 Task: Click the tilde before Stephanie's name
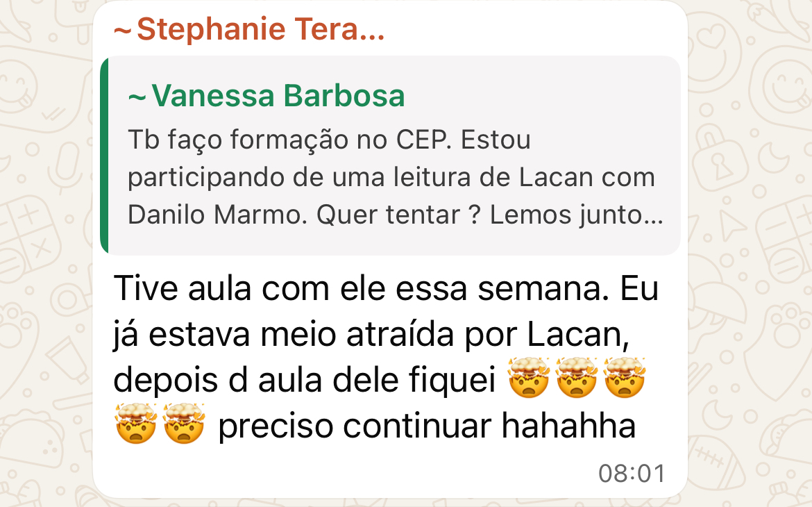pyautogui.click(x=122, y=31)
